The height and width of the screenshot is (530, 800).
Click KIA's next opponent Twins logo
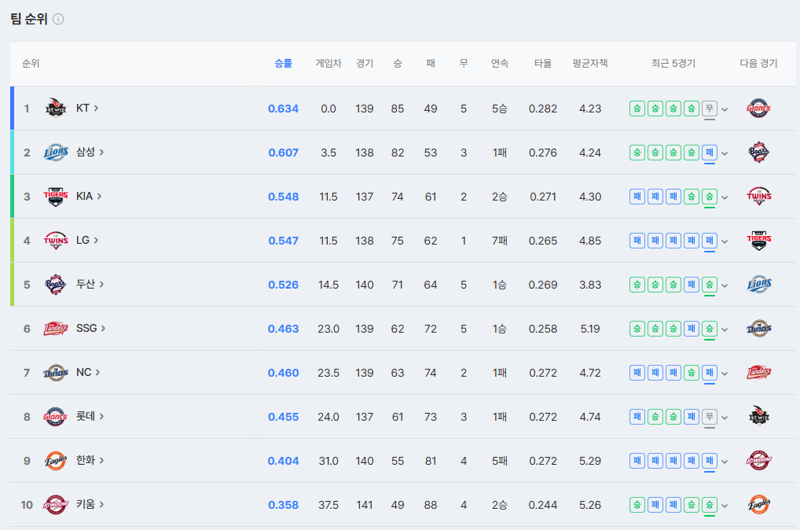click(759, 196)
